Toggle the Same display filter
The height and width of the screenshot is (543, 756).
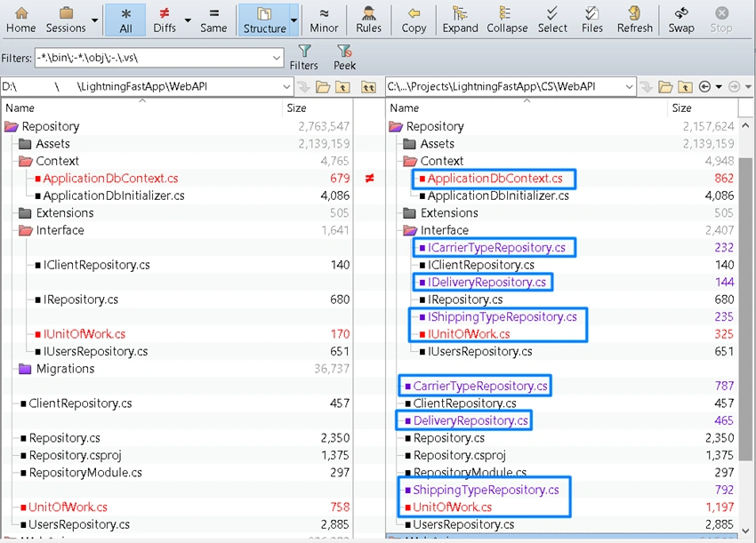coord(213,20)
